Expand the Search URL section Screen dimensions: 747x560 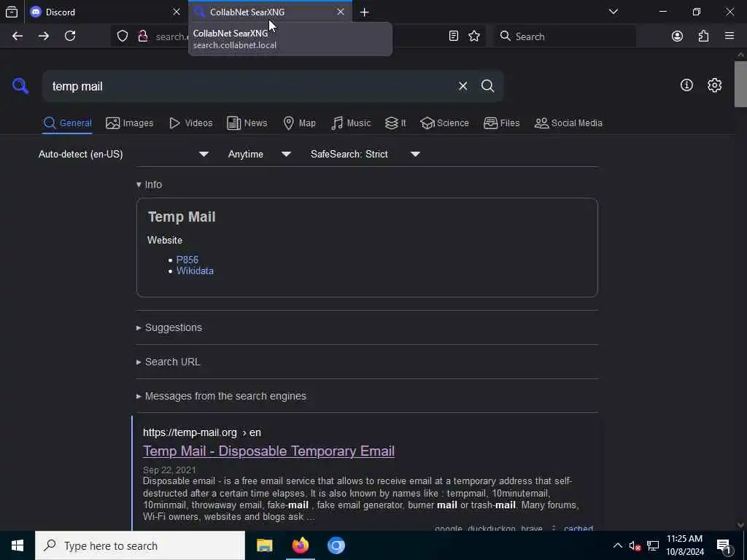169,362
